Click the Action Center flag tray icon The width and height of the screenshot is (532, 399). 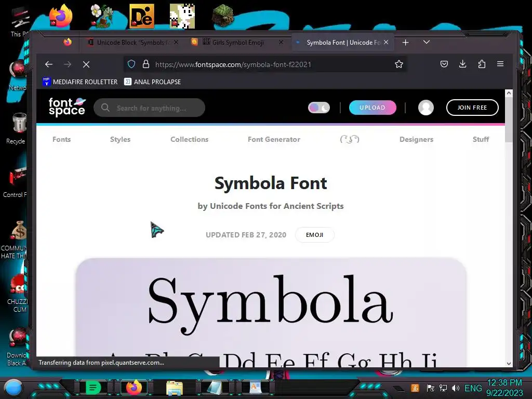[430, 388]
